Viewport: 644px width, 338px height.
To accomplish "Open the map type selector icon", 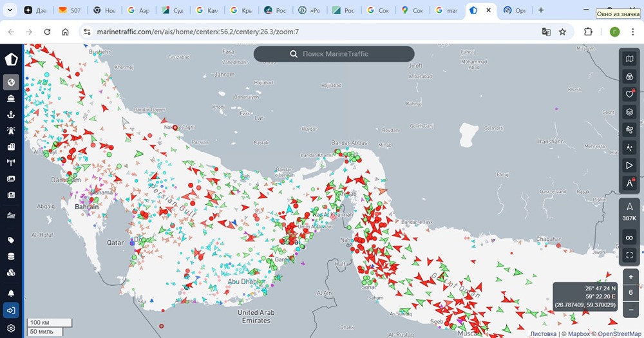I will 629,59.
